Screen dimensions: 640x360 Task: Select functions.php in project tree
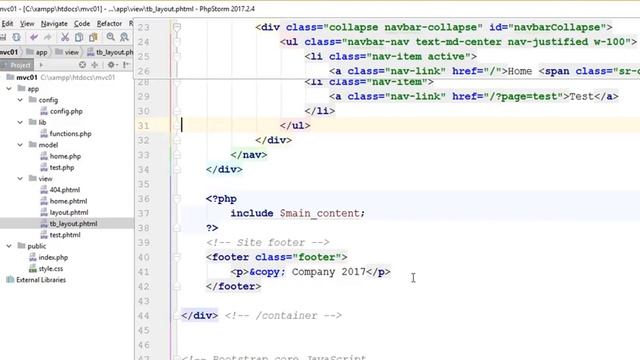pos(70,133)
